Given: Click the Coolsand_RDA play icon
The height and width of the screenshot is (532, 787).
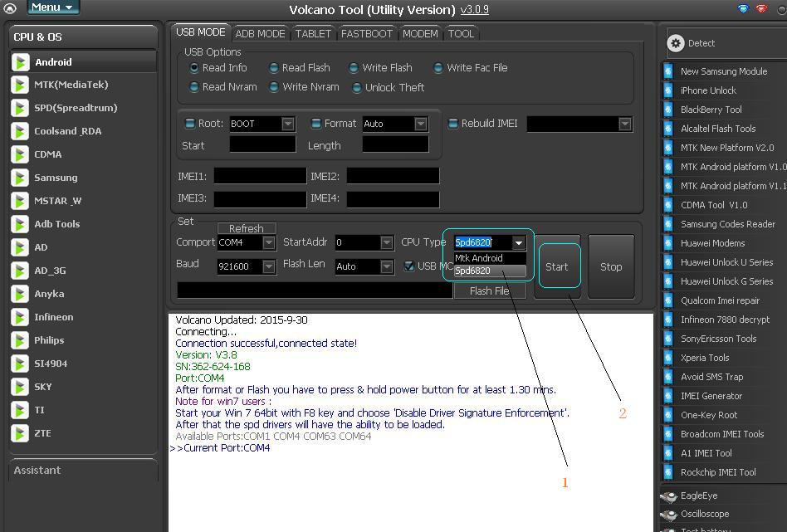Looking at the screenshot, I should pos(20,131).
